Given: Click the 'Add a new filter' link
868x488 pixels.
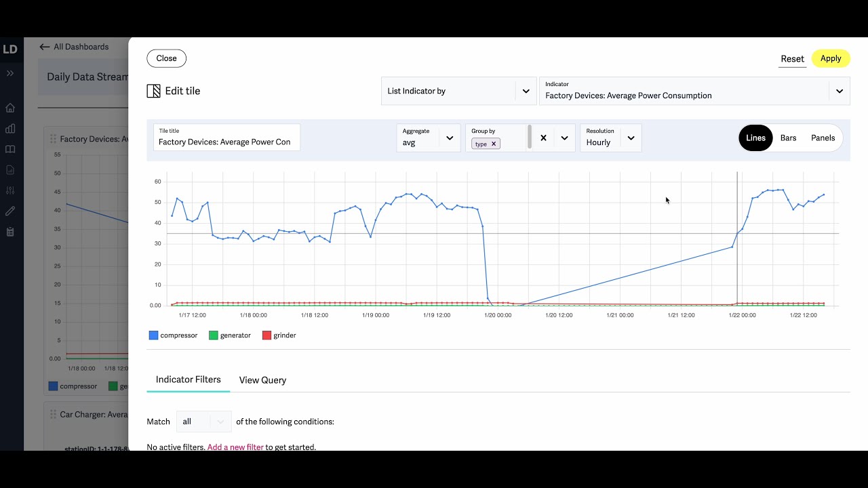Looking at the screenshot, I should click(235, 447).
